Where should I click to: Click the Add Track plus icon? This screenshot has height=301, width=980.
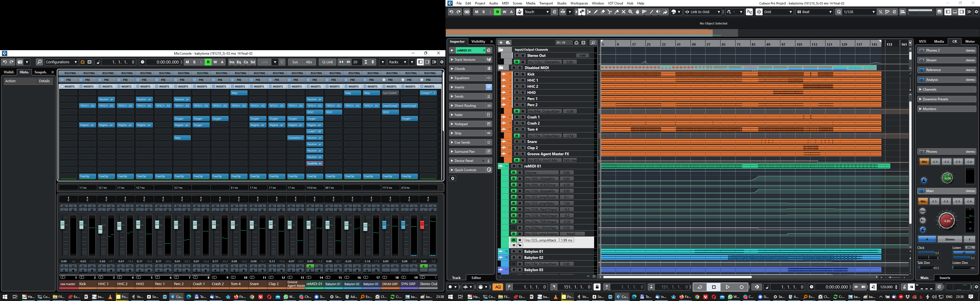pyautogui.click(x=501, y=43)
